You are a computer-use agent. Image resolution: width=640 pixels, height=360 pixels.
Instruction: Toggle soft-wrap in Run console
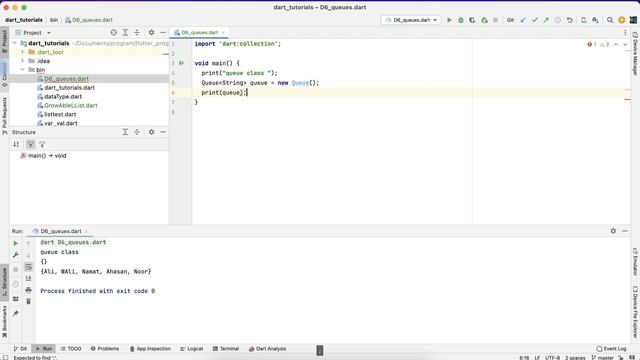click(x=28, y=267)
